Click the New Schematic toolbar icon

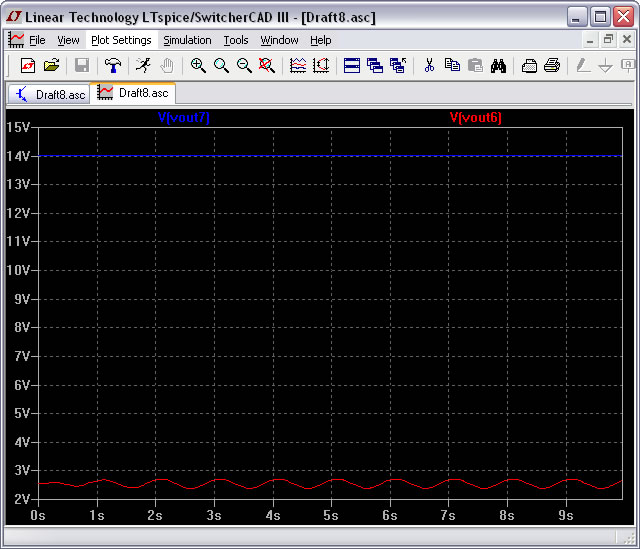click(x=28, y=65)
